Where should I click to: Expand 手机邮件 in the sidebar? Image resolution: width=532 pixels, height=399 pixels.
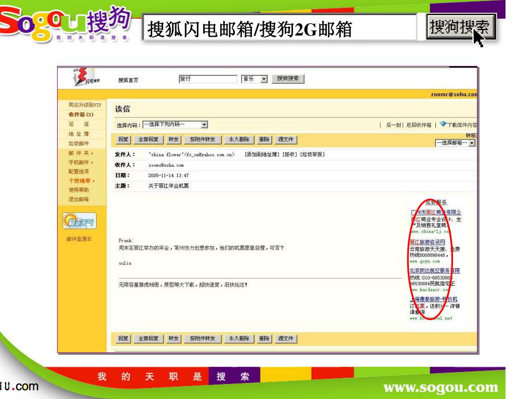(x=81, y=162)
